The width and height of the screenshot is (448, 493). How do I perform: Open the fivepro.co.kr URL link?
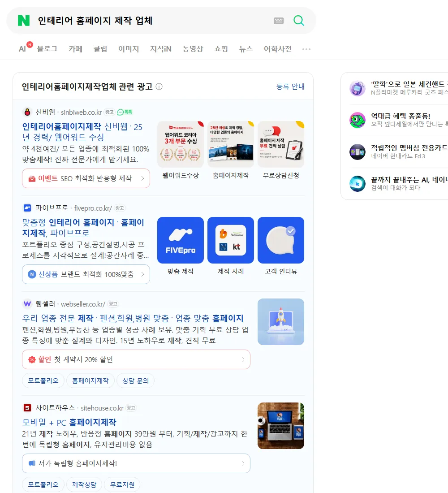[93, 208]
